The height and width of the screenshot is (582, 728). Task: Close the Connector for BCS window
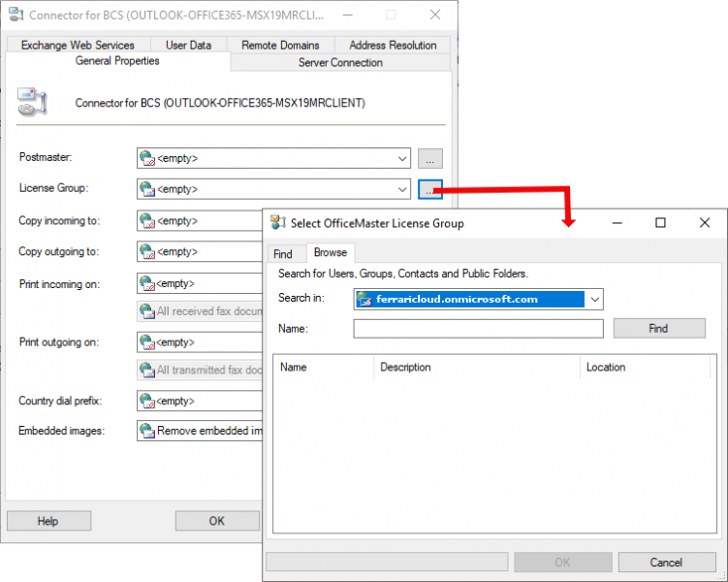435,15
